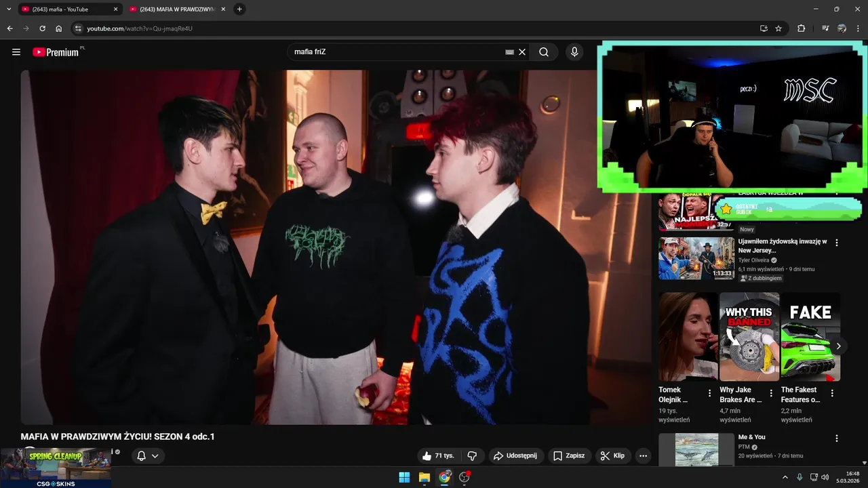Open Chrome three-dot menu
Viewport: 868px width, 488px height.
[x=858, y=28]
